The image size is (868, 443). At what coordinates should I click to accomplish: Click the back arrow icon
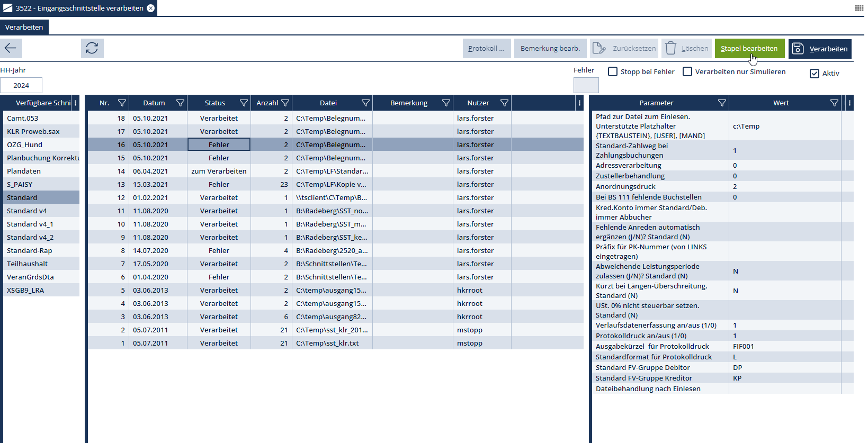11,48
